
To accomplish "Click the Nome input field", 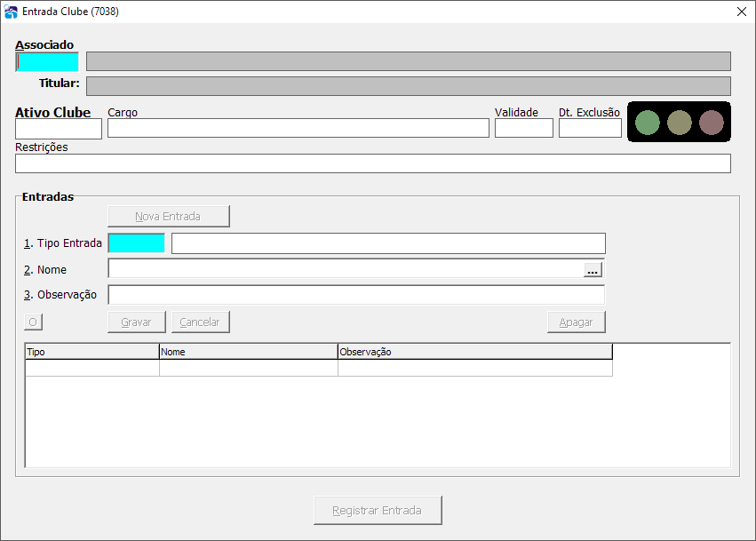I will click(346, 268).
